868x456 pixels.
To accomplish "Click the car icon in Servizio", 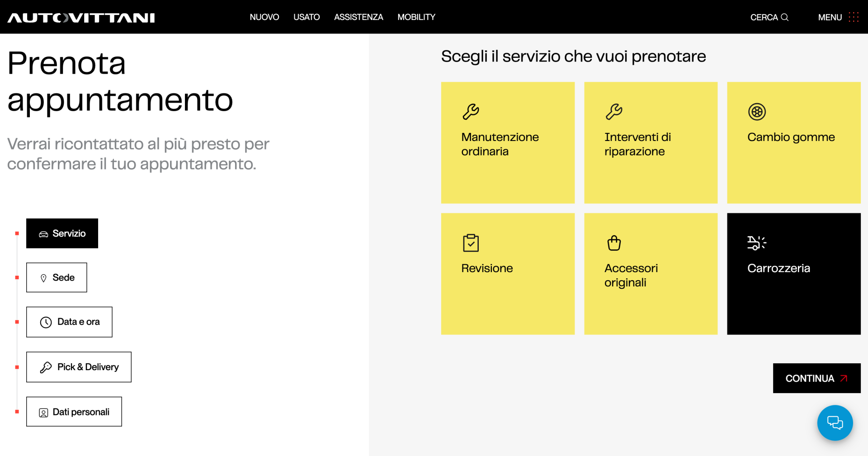I will [43, 234].
